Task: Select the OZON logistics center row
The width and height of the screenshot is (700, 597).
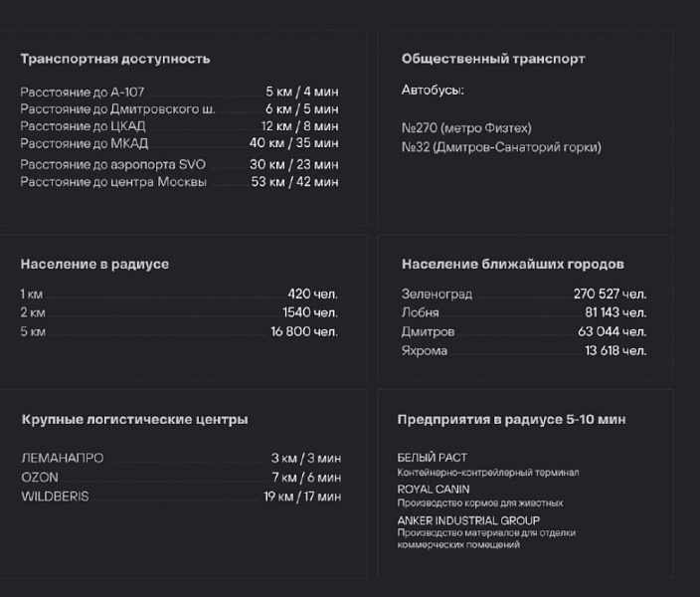Action: point(181,478)
